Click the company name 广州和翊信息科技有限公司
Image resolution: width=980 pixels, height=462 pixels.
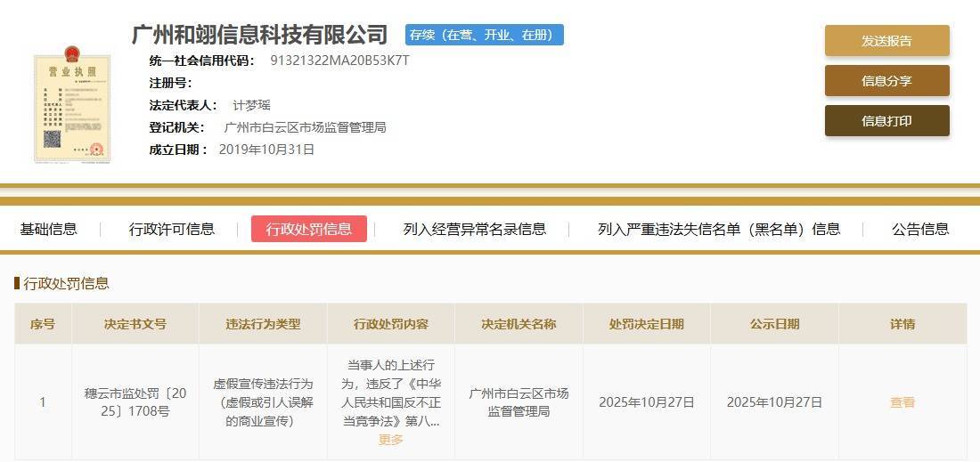[260, 35]
